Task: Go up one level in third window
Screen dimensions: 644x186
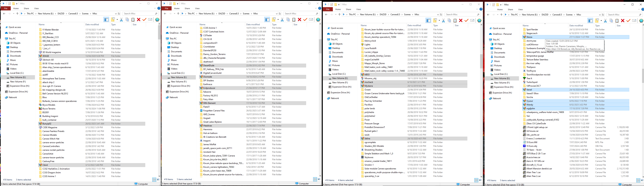Action: pos(339,15)
